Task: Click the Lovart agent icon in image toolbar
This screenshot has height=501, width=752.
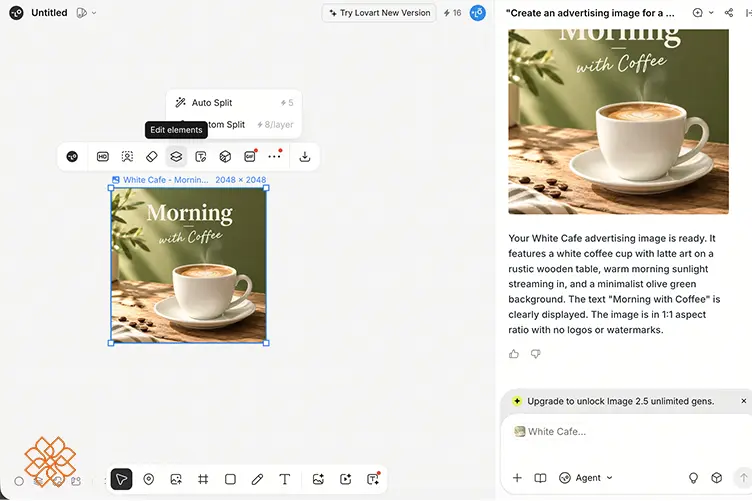Action: (72, 157)
